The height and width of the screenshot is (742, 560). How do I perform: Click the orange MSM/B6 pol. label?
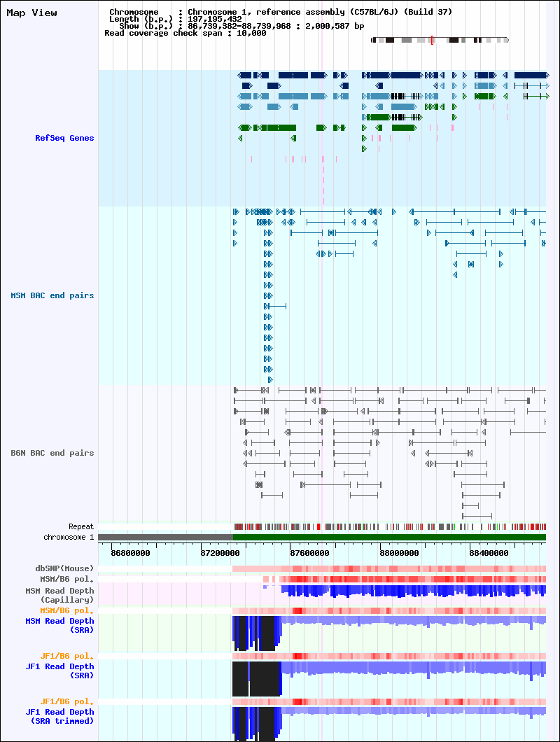[x=66, y=611]
